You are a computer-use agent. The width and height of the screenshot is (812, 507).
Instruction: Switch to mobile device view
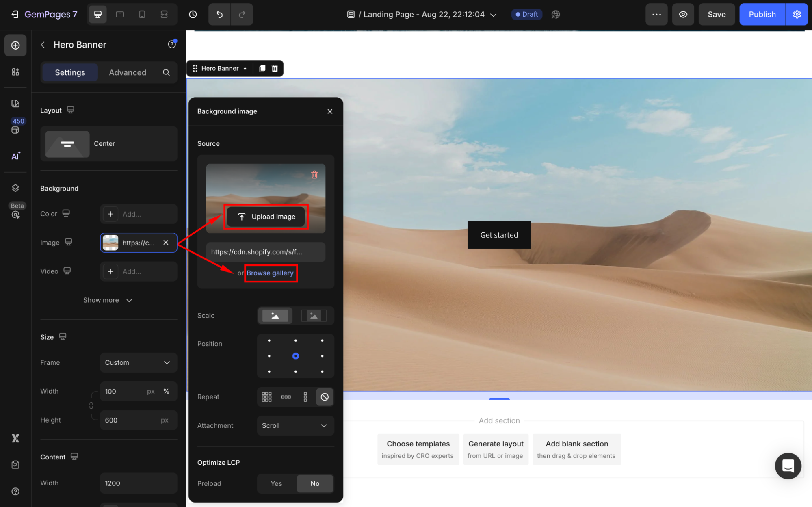142,14
